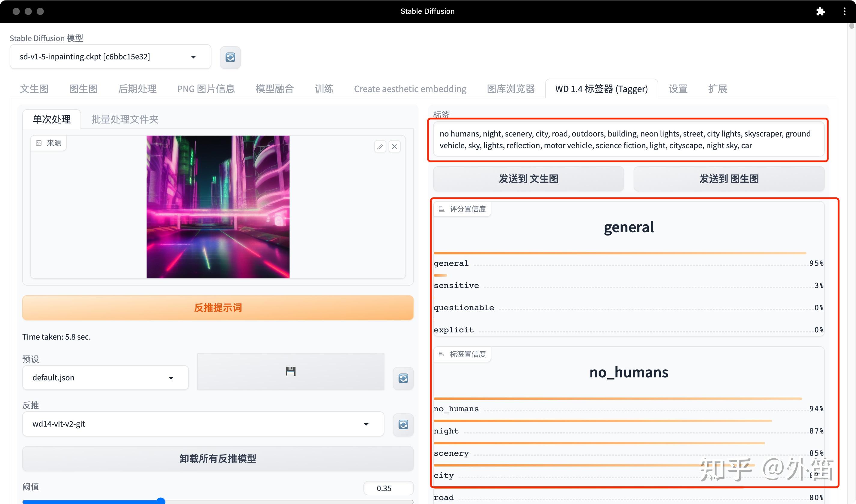Viewport: 856px width, 504px height.
Task: Open the wd14-vit-v2-git interrogator dropdown
Action: (203, 424)
